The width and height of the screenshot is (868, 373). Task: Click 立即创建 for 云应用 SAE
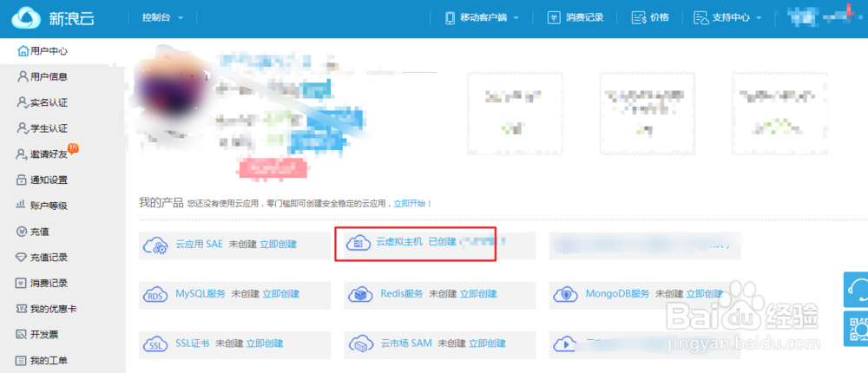278,244
